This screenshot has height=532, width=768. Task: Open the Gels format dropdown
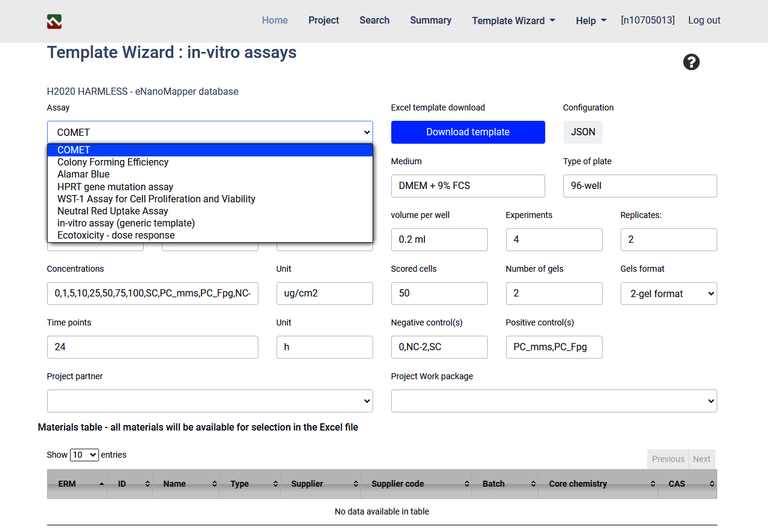click(x=668, y=293)
